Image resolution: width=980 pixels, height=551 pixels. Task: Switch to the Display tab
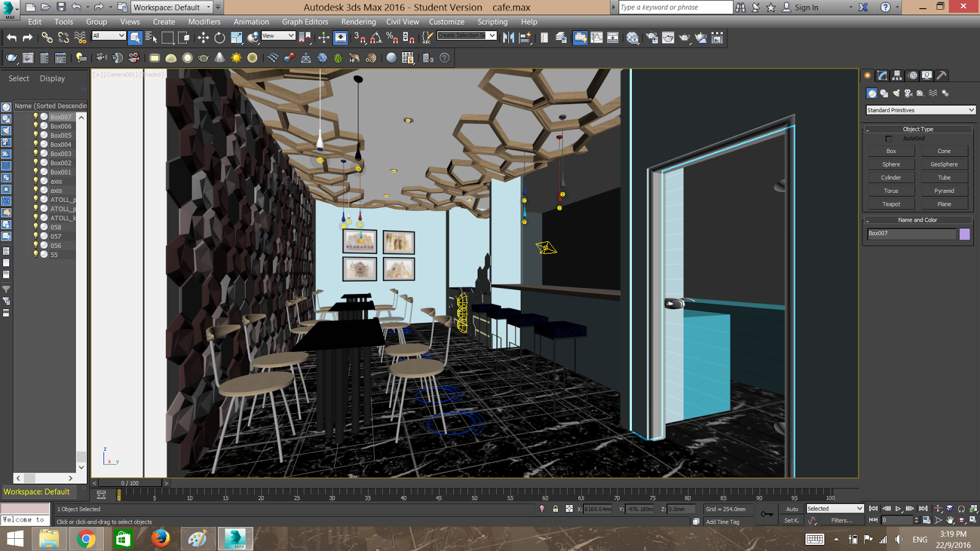51,78
